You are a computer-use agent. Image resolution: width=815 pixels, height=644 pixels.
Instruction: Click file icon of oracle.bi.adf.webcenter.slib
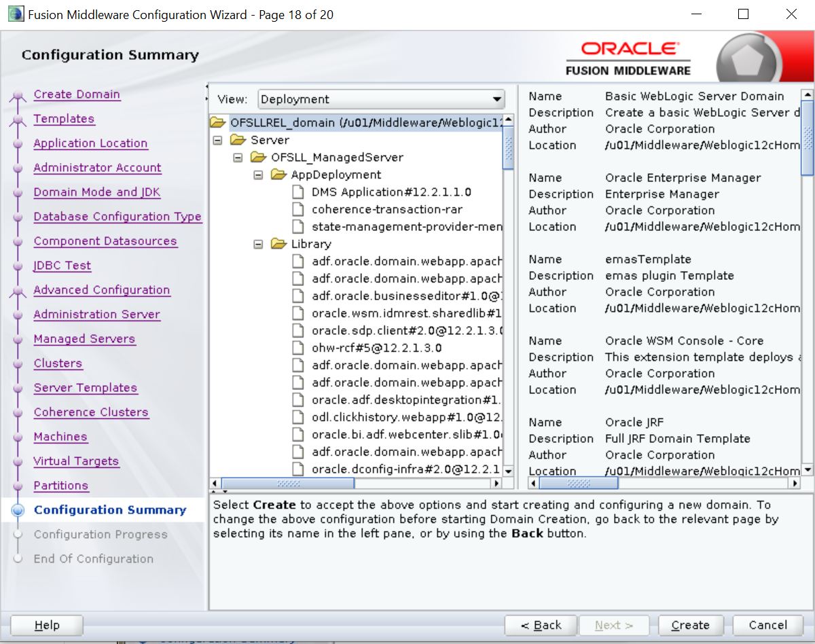tap(297, 435)
